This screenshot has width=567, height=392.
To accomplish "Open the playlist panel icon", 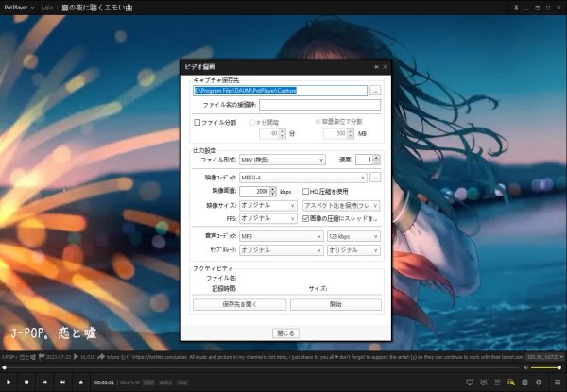I will [x=524, y=383].
